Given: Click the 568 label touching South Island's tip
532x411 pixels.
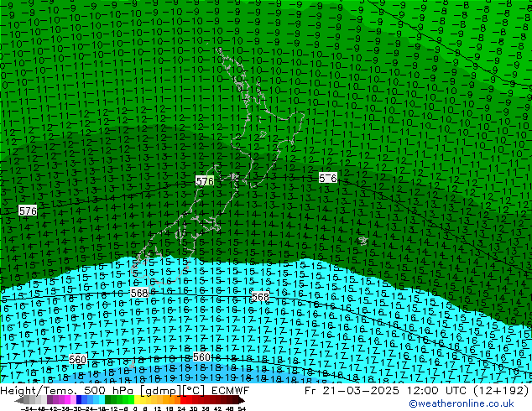Looking at the screenshot, I should tap(139, 293).
